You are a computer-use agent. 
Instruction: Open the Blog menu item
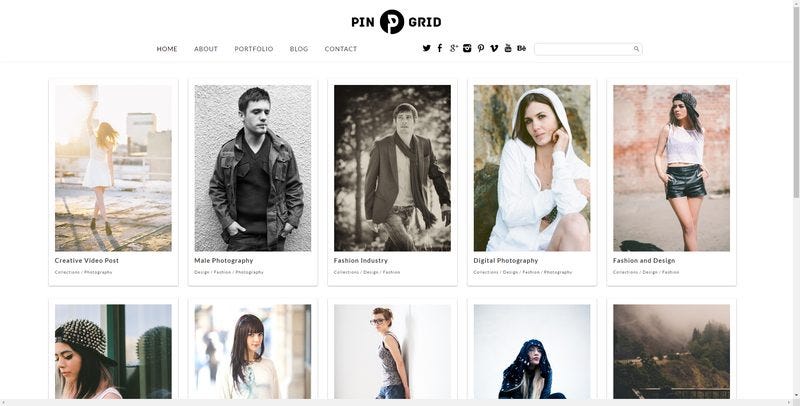(298, 49)
